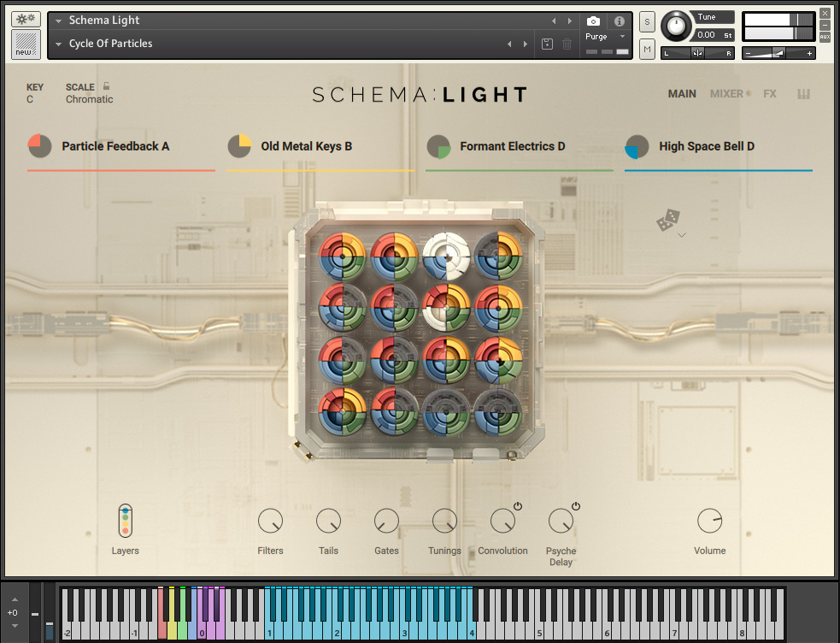This screenshot has width=840, height=643.
Task: Toggle Psyche Delay power button
Action: [576, 506]
